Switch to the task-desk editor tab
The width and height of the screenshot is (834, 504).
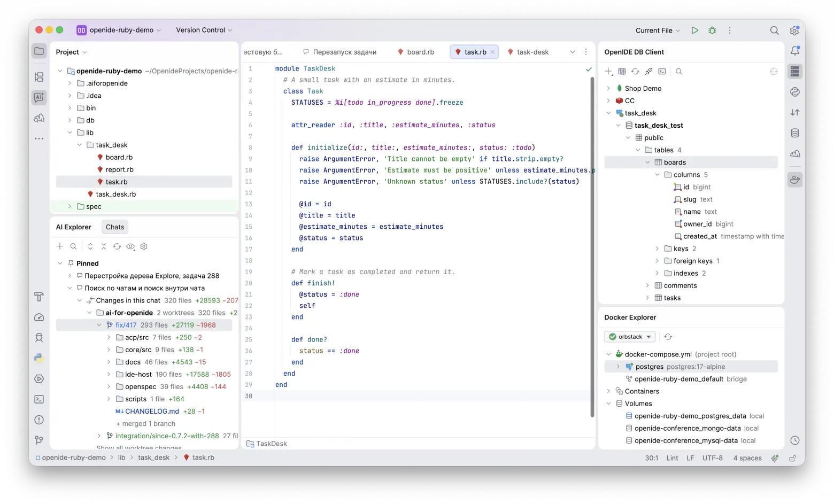click(528, 52)
